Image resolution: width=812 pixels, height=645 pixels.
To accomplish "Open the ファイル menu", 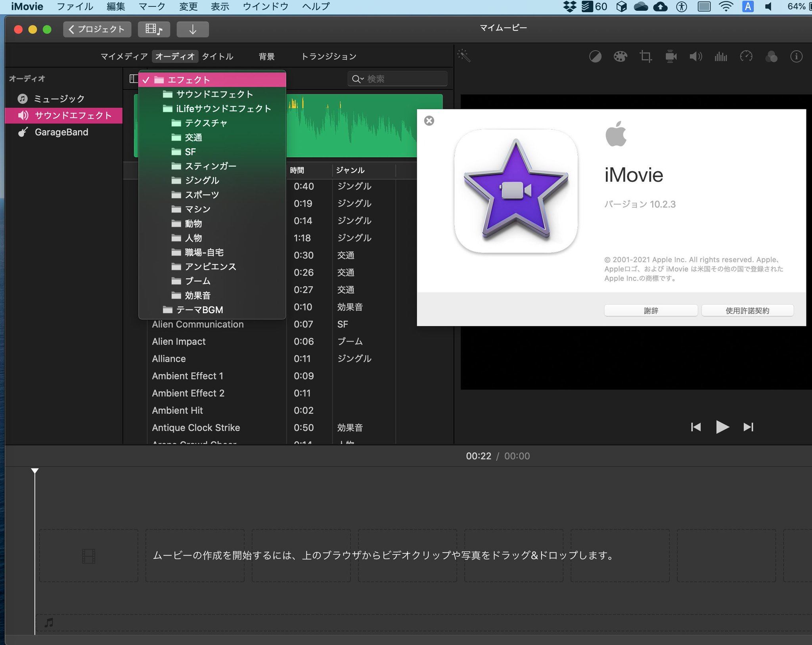I will pyautogui.click(x=75, y=6).
